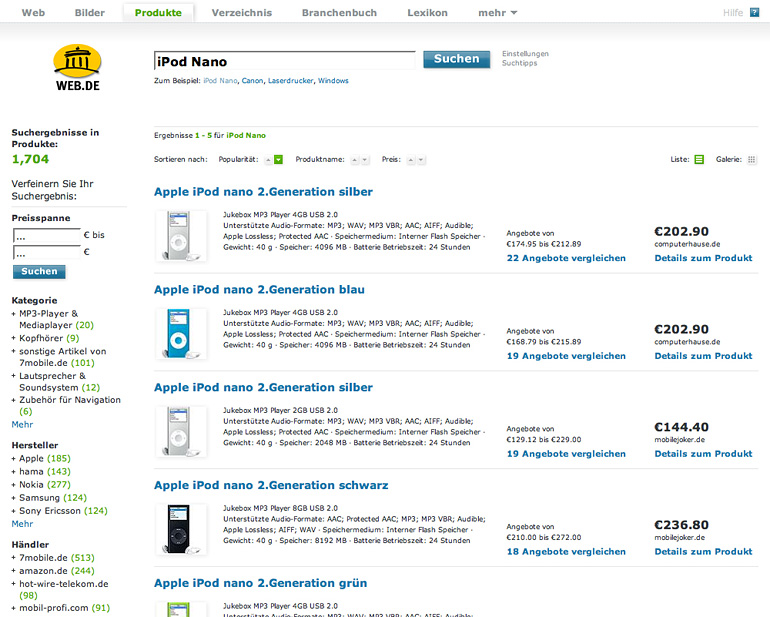Click Mehr link under Kategorie

[22, 424]
